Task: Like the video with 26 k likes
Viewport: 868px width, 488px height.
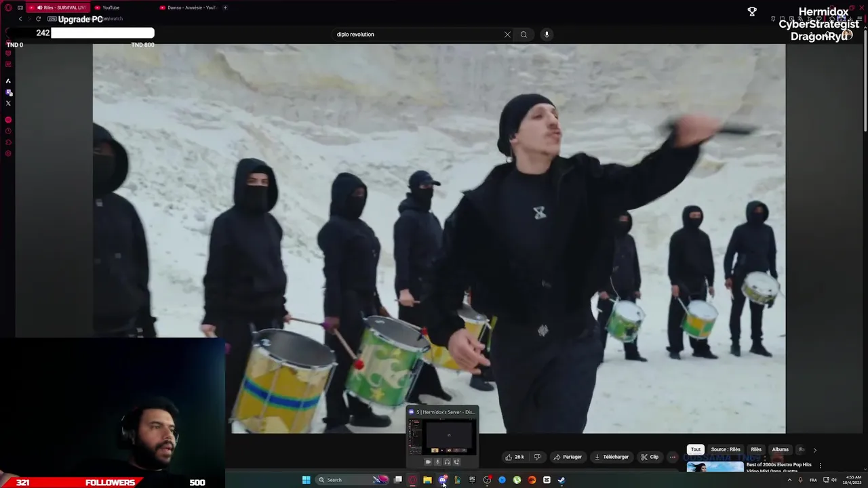Action: tap(515, 457)
